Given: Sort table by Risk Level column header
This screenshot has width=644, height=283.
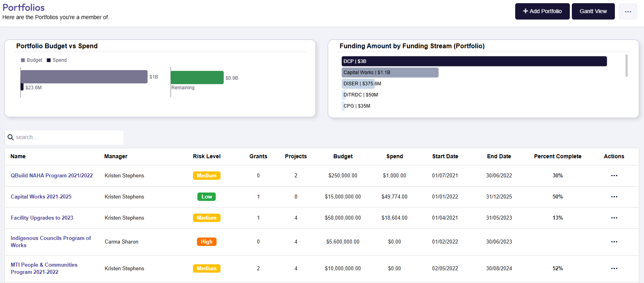Looking at the screenshot, I should (x=207, y=156).
